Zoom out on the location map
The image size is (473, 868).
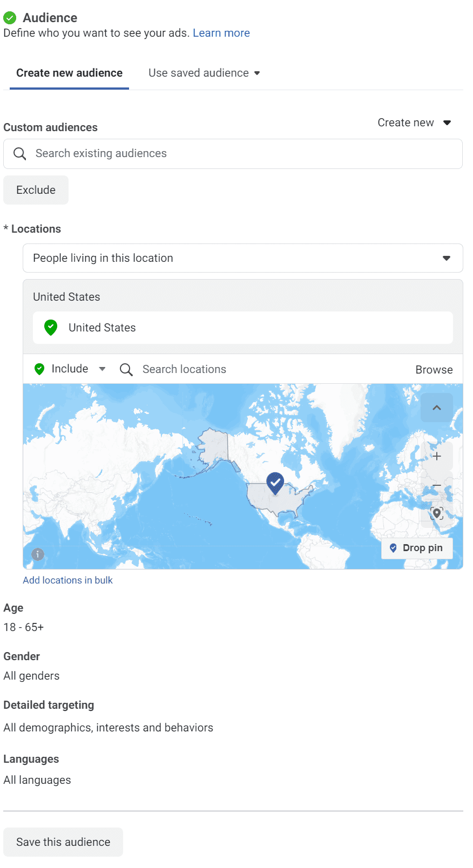tap(436, 486)
